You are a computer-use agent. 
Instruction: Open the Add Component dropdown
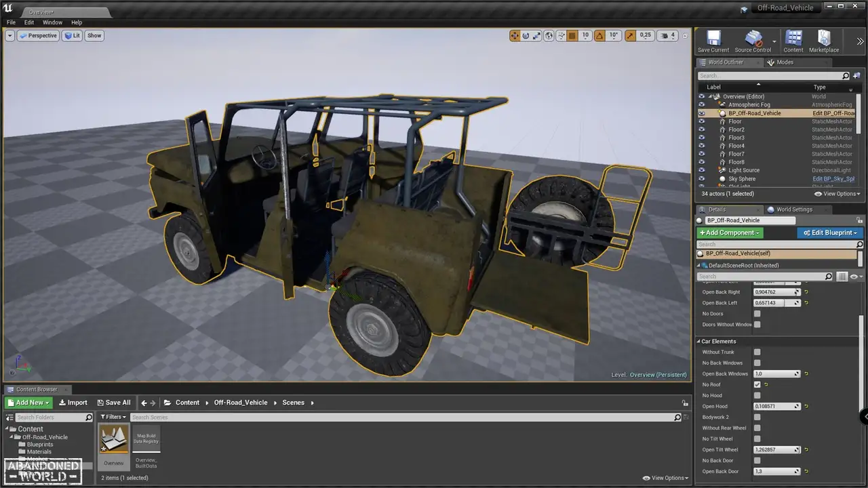pyautogui.click(x=730, y=232)
